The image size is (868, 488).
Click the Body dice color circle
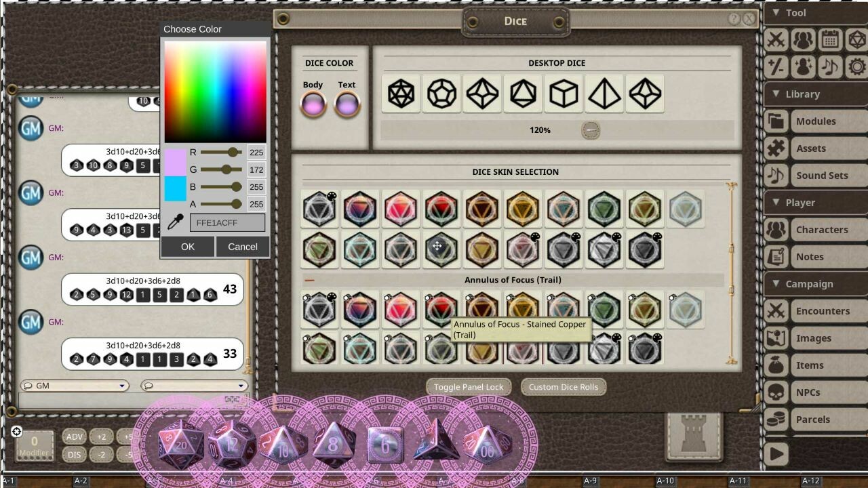[x=313, y=104]
